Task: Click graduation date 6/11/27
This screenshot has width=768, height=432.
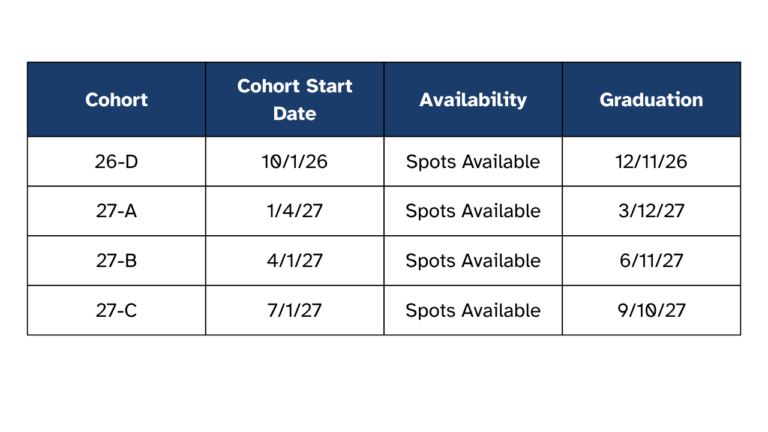Action: coord(651,261)
